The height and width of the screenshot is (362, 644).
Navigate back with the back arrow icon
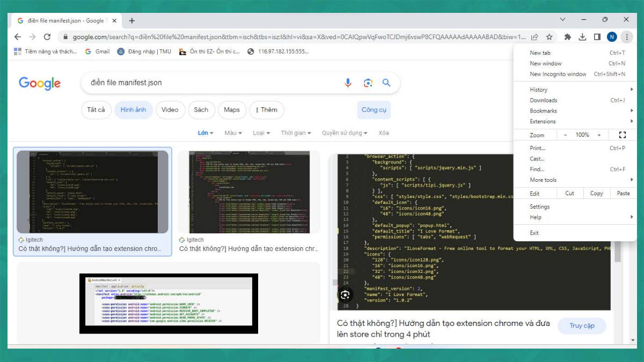pos(17,36)
